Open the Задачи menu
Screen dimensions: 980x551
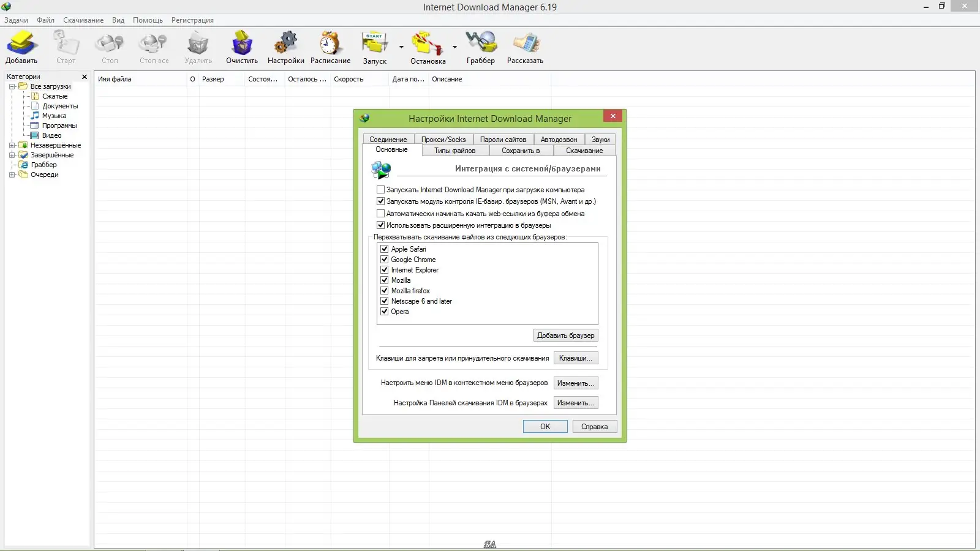tap(16, 20)
